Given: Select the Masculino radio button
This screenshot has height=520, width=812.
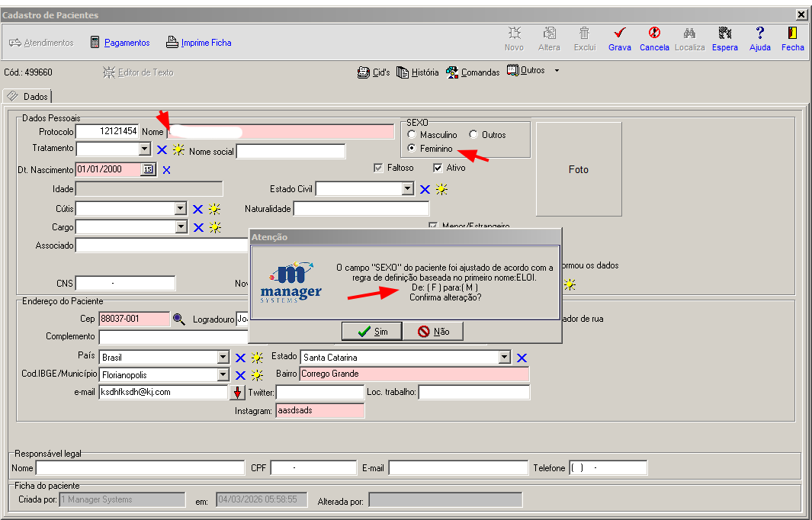Looking at the screenshot, I should coord(412,135).
